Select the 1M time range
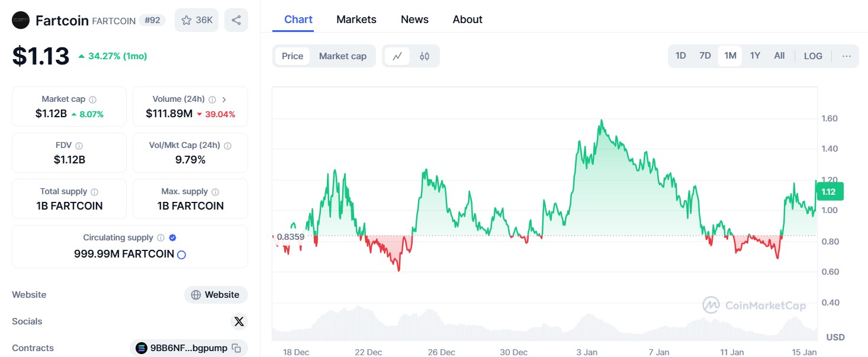This screenshot has width=868, height=357. pyautogui.click(x=730, y=56)
